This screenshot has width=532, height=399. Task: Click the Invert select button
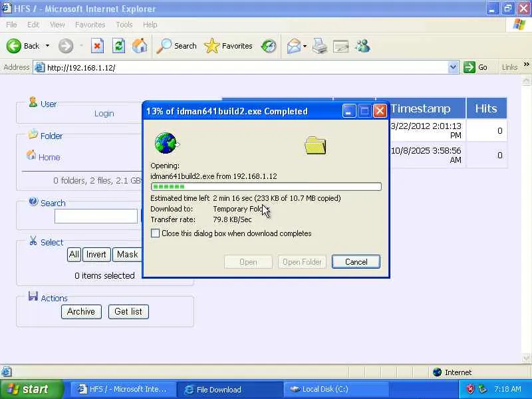pos(96,255)
